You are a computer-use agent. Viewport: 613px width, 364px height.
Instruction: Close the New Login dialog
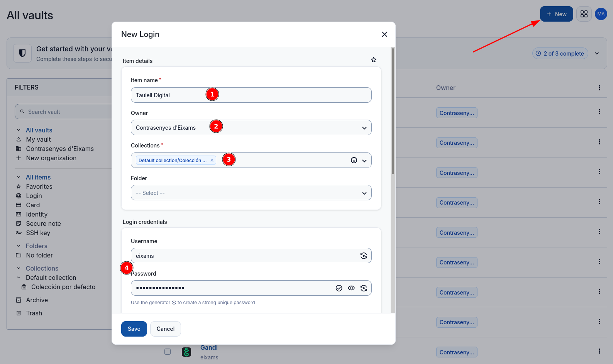coord(384,34)
